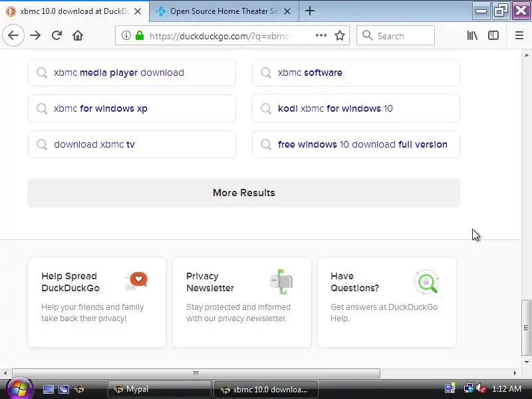Search 'free windows 10 download full version'
The width and height of the screenshot is (532, 399).
pyautogui.click(x=356, y=144)
